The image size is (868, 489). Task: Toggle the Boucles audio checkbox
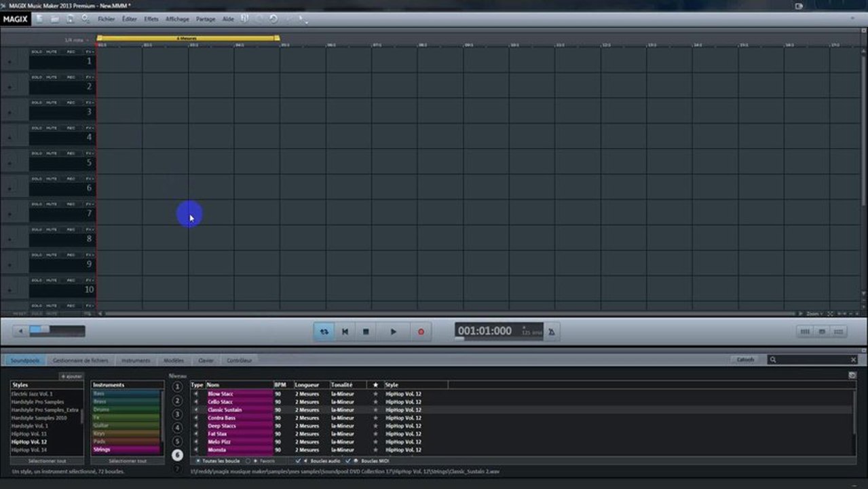coord(298,460)
